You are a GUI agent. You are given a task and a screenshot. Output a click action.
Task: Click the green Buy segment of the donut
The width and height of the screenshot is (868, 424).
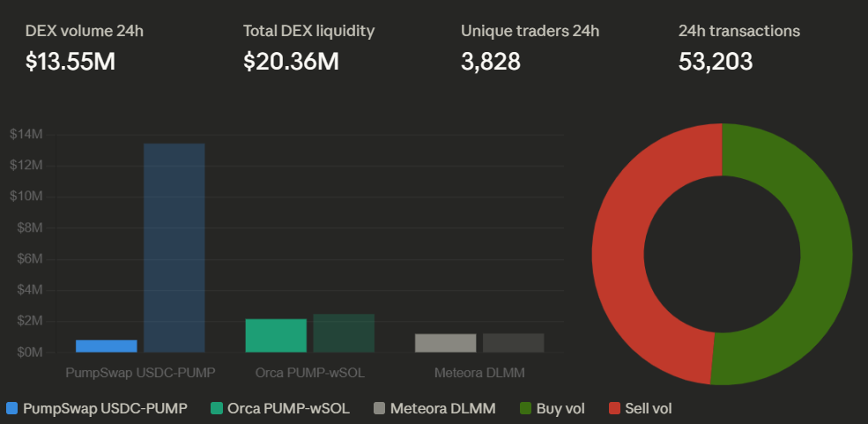[825, 256]
